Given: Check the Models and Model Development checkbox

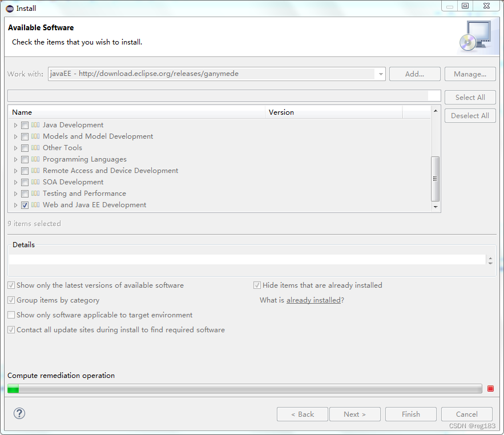Looking at the screenshot, I should point(25,136).
